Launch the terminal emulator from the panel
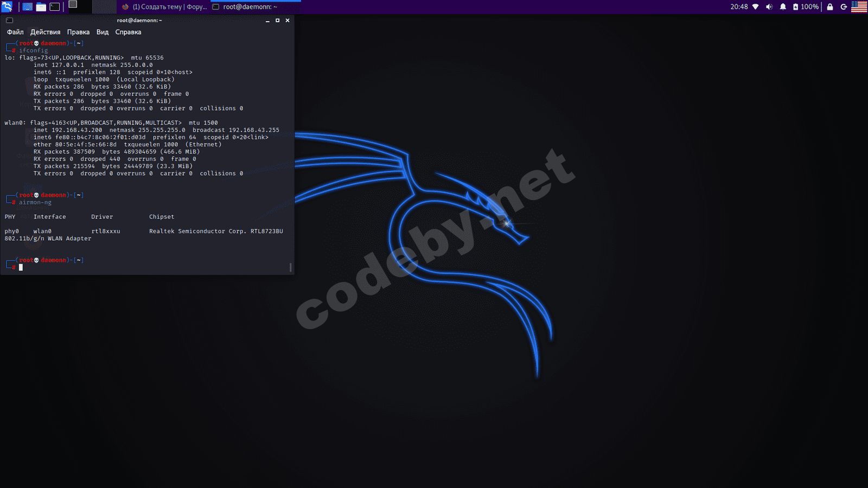 tap(55, 7)
